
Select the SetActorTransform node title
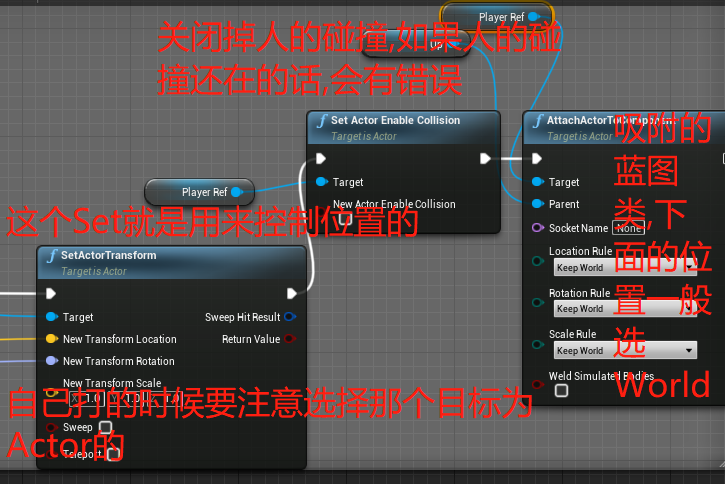pyautogui.click(x=108, y=255)
